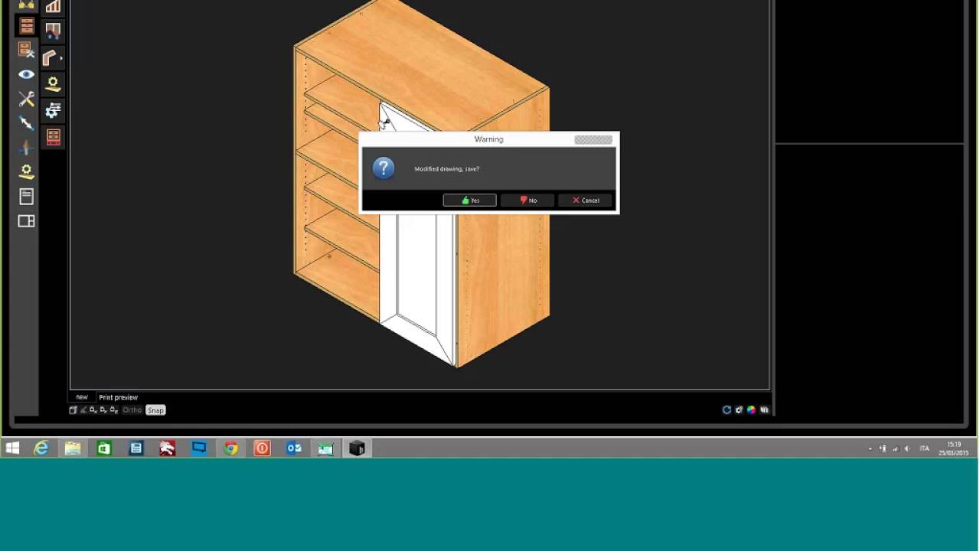This screenshot has width=980, height=551.
Task: Open the gear-on-plank icon in the second column
Action: click(x=53, y=84)
